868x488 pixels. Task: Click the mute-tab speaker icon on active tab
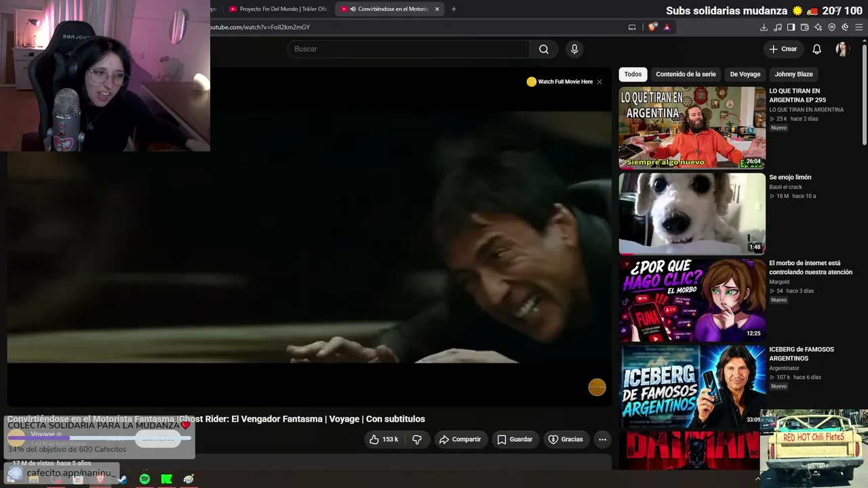[353, 9]
